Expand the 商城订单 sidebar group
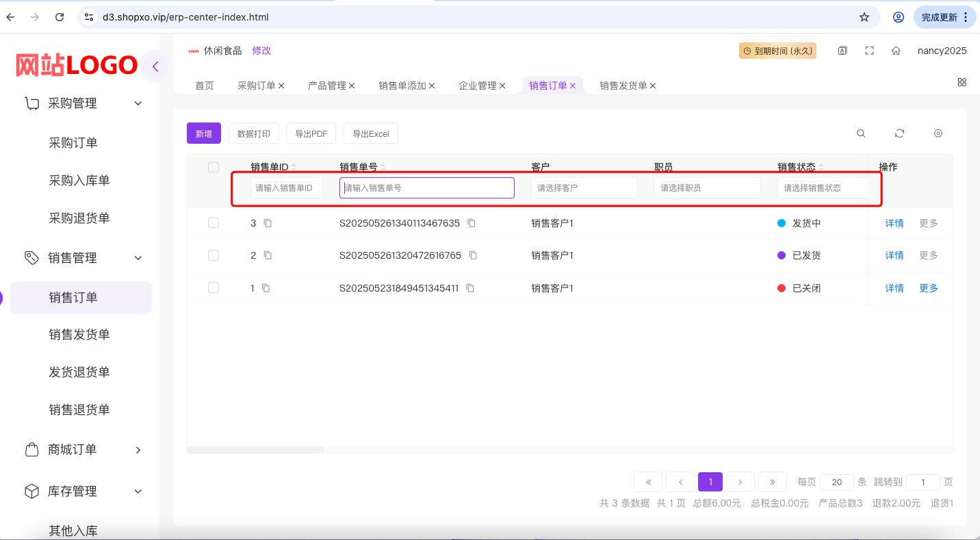The height and width of the screenshot is (540, 980). 138,450
